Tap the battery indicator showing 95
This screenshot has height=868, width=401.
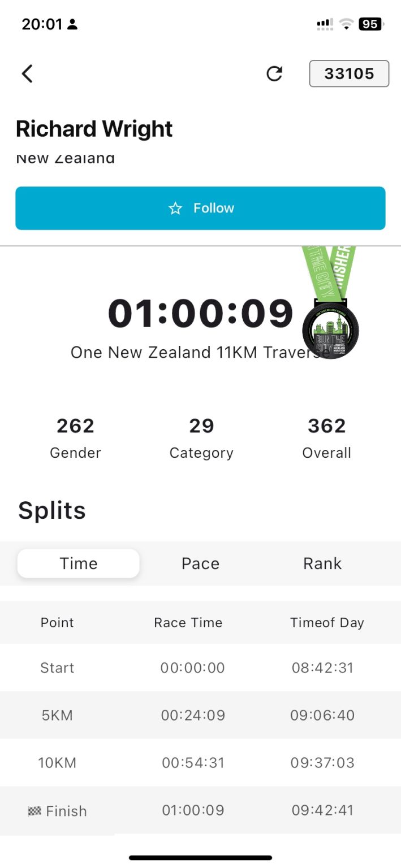371,24
